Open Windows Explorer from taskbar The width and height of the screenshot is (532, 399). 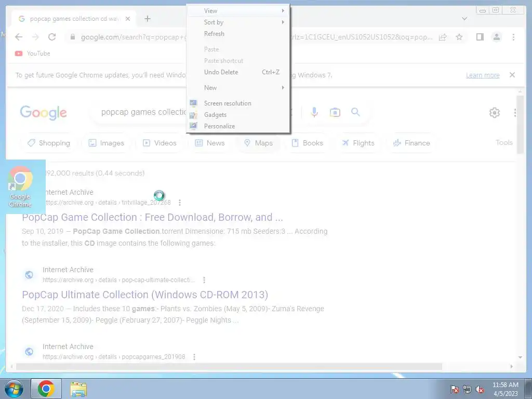click(x=78, y=389)
